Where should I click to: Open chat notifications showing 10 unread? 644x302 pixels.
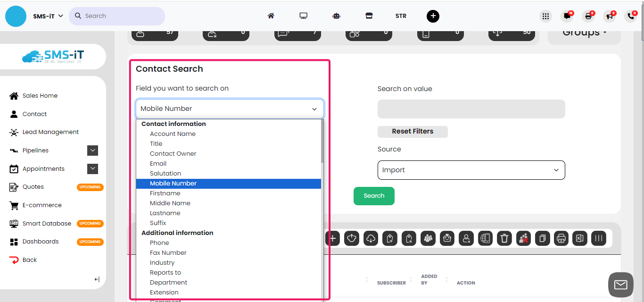(x=567, y=16)
